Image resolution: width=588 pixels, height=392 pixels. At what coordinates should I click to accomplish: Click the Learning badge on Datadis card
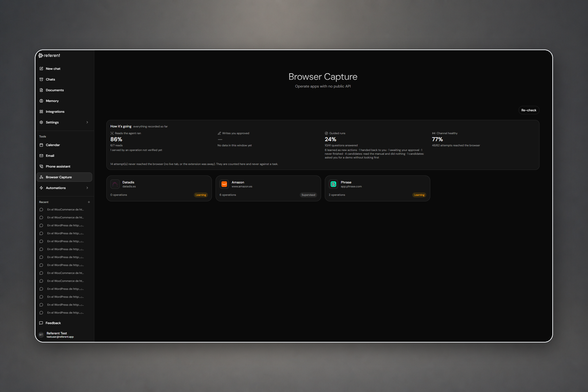[201, 195]
